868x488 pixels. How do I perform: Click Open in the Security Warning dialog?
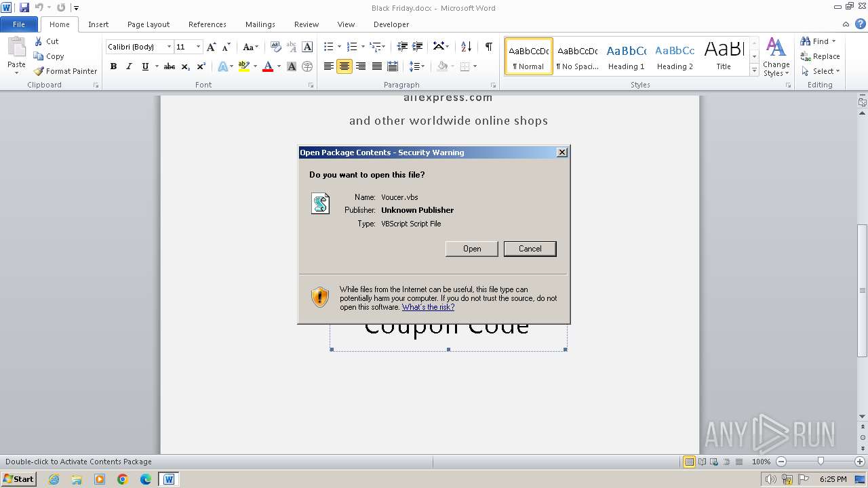472,249
